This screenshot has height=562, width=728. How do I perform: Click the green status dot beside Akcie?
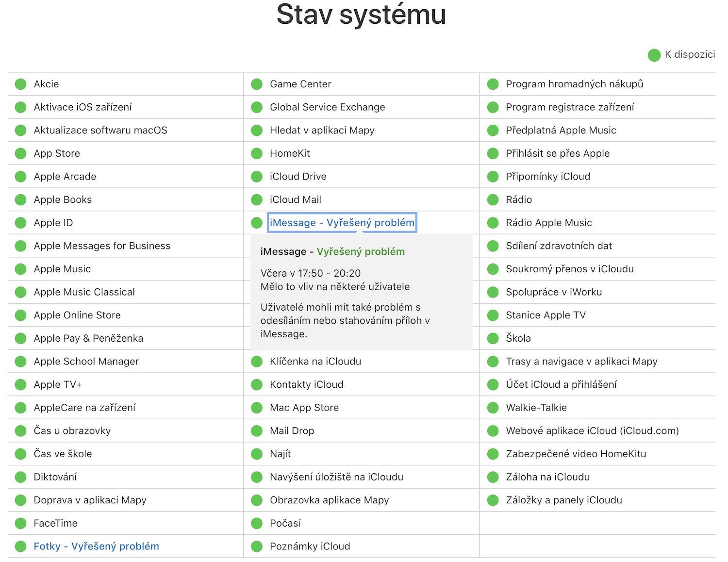coord(20,84)
